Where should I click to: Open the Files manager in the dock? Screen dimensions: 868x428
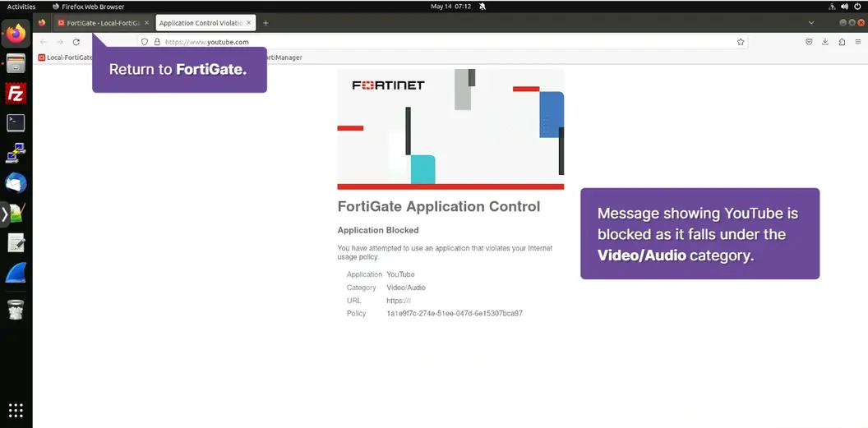(16, 63)
